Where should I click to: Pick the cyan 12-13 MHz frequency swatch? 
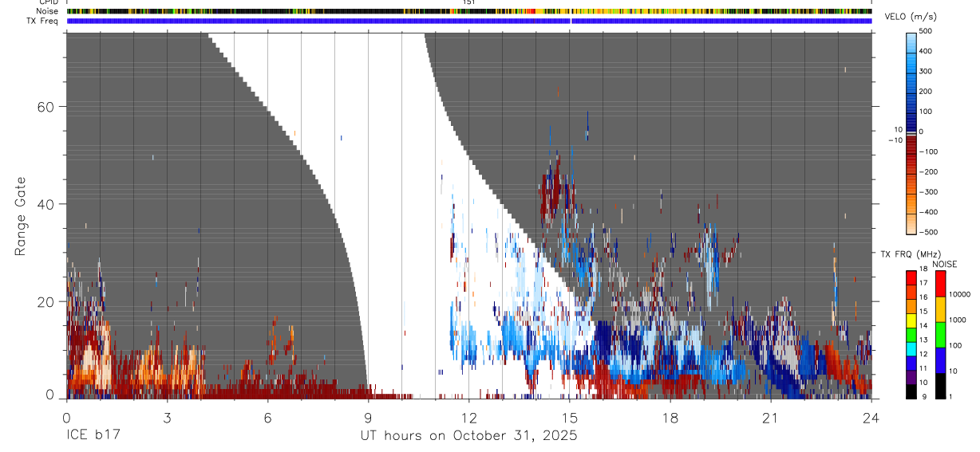coord(911,349)
